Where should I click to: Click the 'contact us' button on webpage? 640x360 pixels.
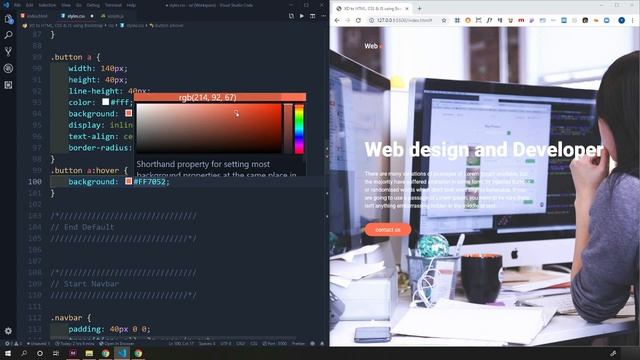[x=388, y=230]
